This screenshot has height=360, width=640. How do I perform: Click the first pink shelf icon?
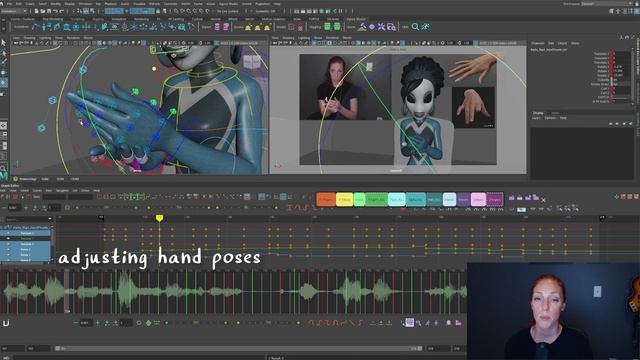click(217, 27)
